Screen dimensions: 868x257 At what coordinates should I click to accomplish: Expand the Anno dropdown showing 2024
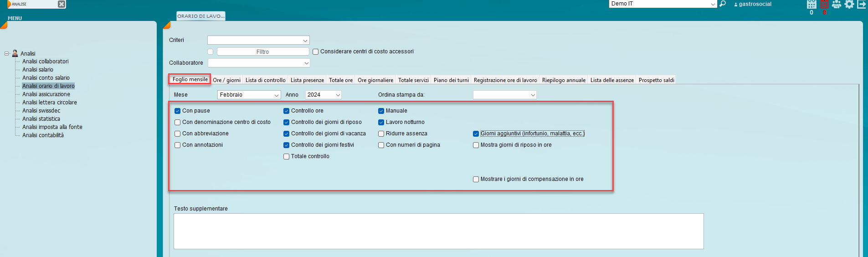[x=324, y=95]
